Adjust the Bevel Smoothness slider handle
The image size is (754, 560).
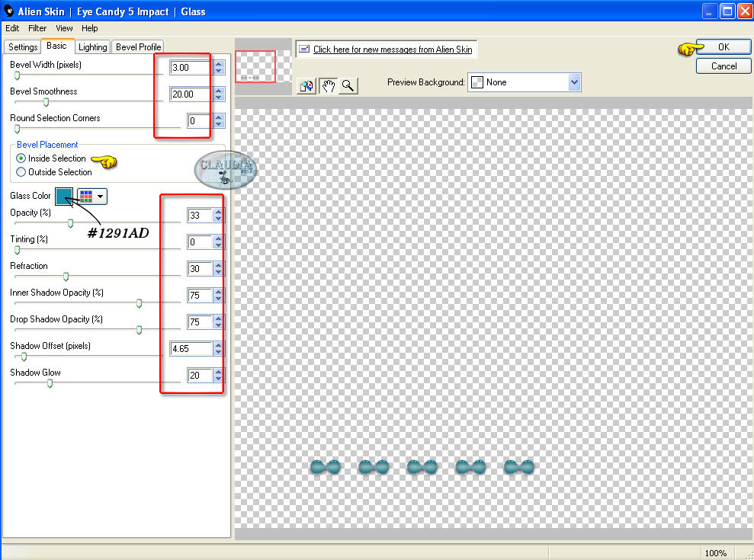click(47, 102)
